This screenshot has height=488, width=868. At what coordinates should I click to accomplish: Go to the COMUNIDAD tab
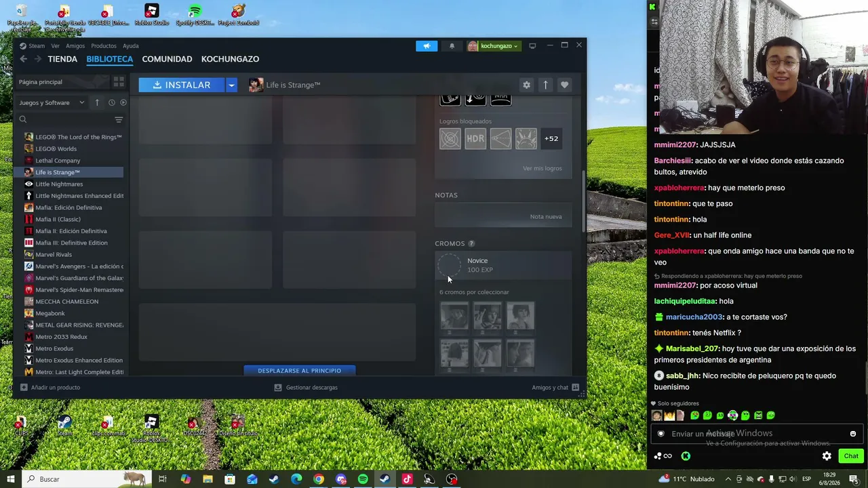click(x=167, y=59)
